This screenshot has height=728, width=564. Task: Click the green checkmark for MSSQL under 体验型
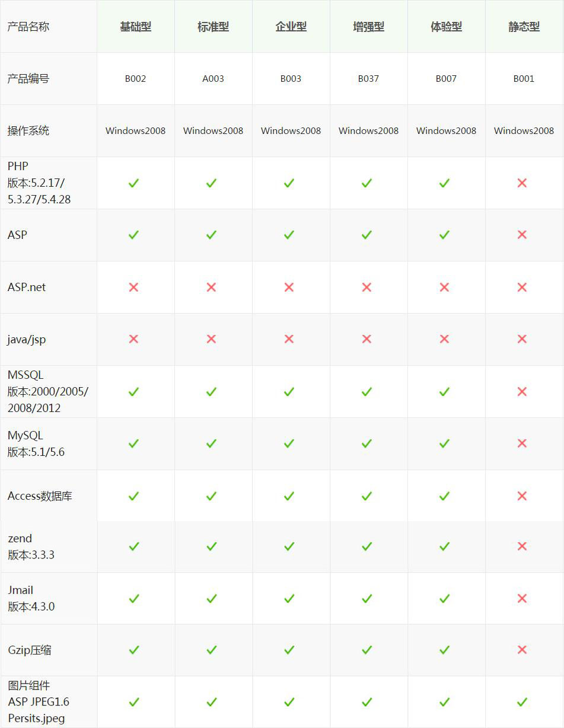click(444, 391)
